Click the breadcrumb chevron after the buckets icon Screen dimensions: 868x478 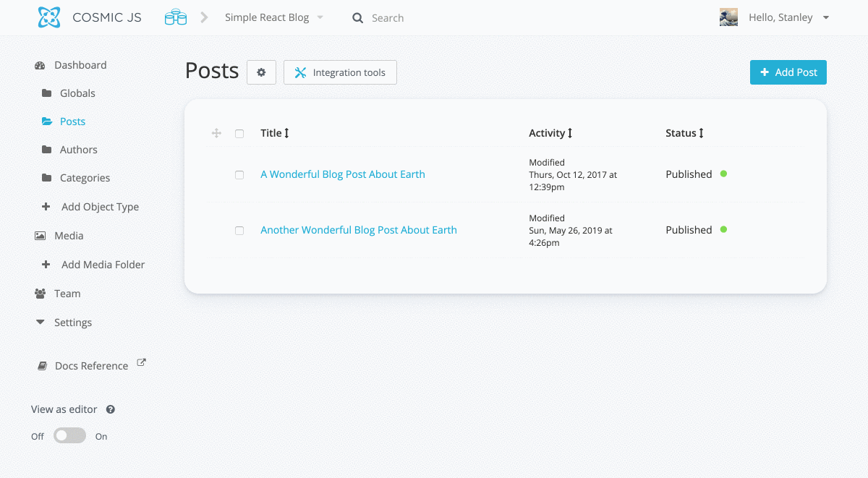click(x=205, y=17)
